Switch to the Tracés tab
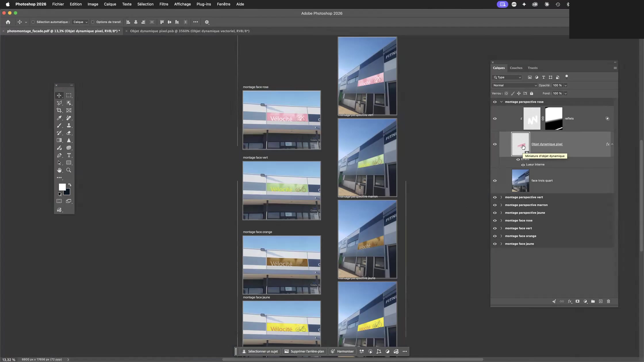Viewport: 644px width, 362px height. (x=533, y=68)
